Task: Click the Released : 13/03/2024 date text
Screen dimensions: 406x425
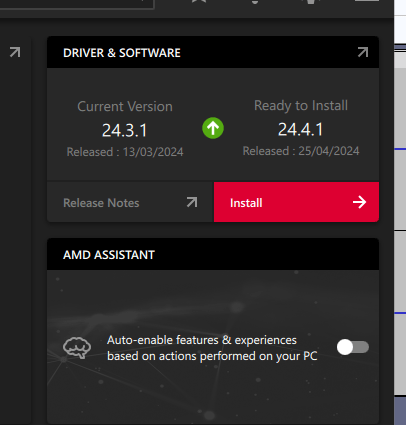Action: (125, 152)
